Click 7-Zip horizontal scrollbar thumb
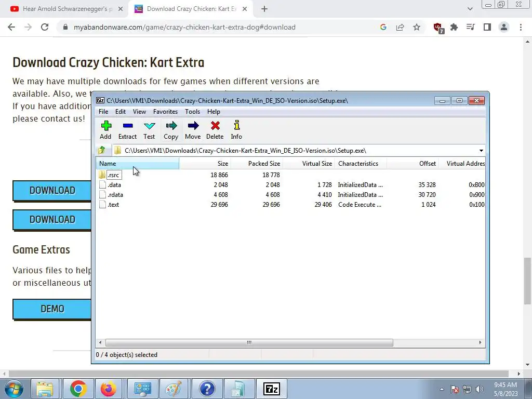 249,343
